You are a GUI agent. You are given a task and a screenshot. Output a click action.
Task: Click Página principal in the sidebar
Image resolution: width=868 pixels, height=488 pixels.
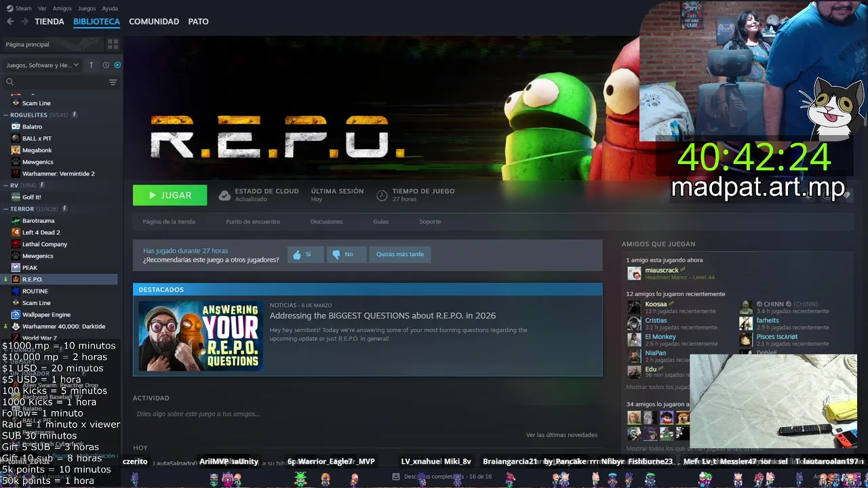28,44
